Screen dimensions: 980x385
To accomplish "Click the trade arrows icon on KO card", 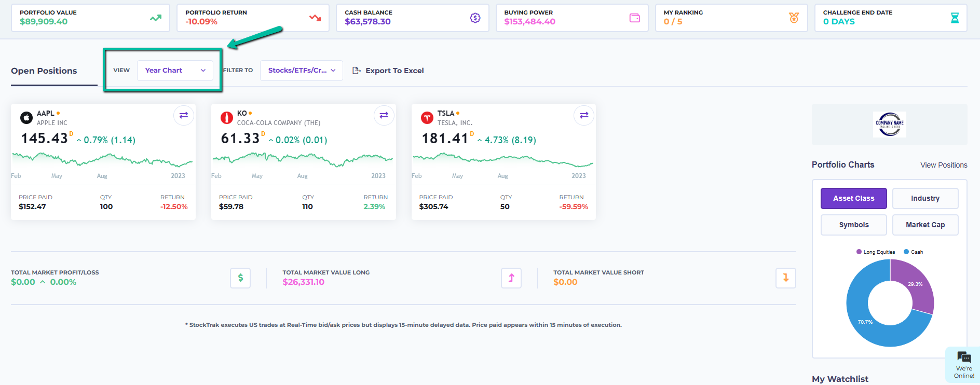I will 384,115.
